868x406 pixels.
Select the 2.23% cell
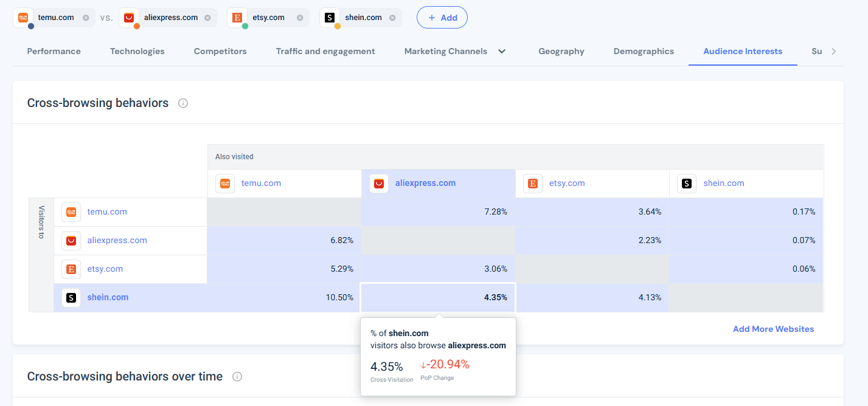tap(592, 241)
